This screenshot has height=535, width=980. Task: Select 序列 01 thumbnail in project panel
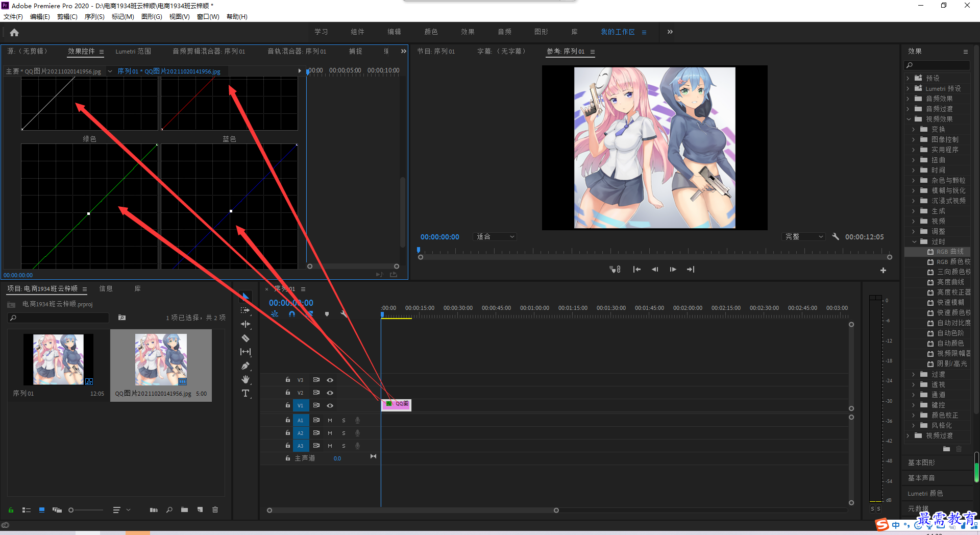pos(58,359)
